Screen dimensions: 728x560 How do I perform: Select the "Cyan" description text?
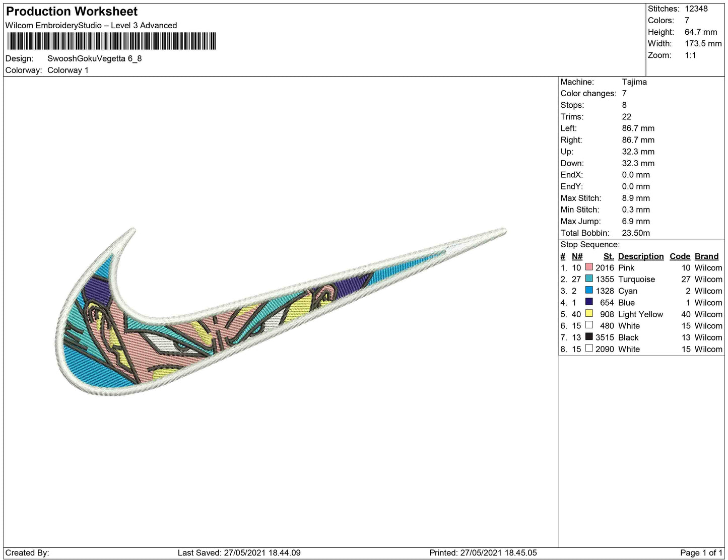[x=628, y=291]
